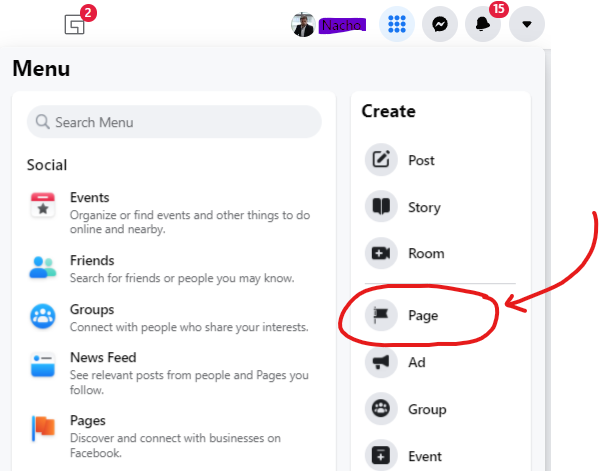Click the overlapping squares icon with badge 2
599x471 pixels.
pyautogui.click(x=74, y=24)
